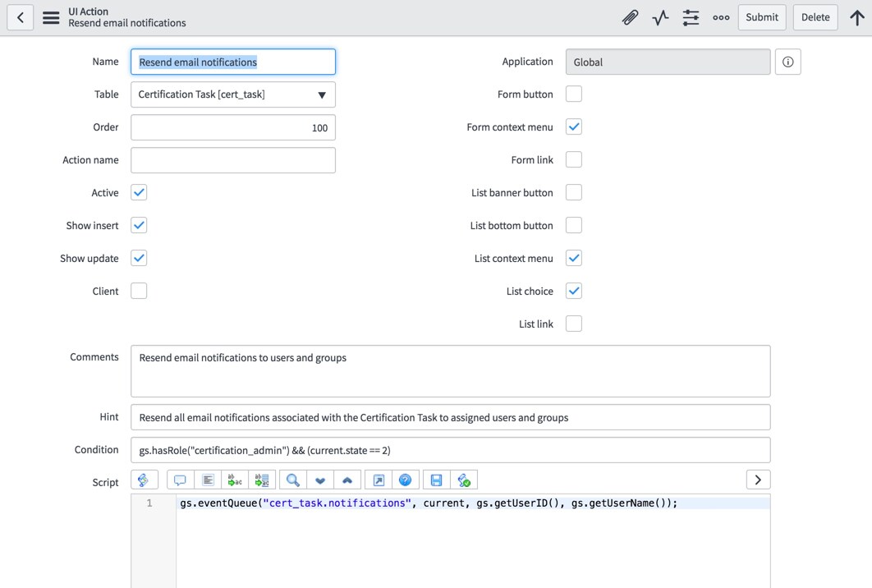
Task: Go back using the left chevron button
Action: tap(20, 17)
